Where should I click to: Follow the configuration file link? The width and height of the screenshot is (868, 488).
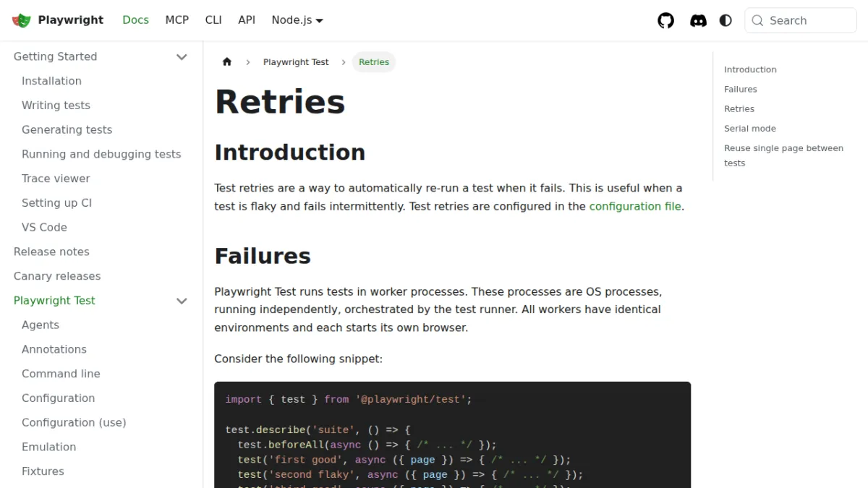[635, 206]
